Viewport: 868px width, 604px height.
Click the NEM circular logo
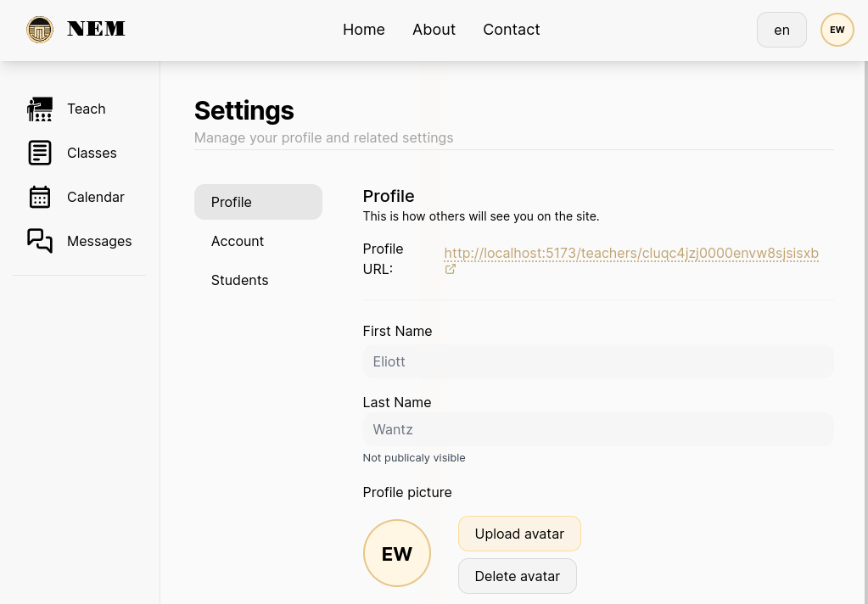[40, 29]
